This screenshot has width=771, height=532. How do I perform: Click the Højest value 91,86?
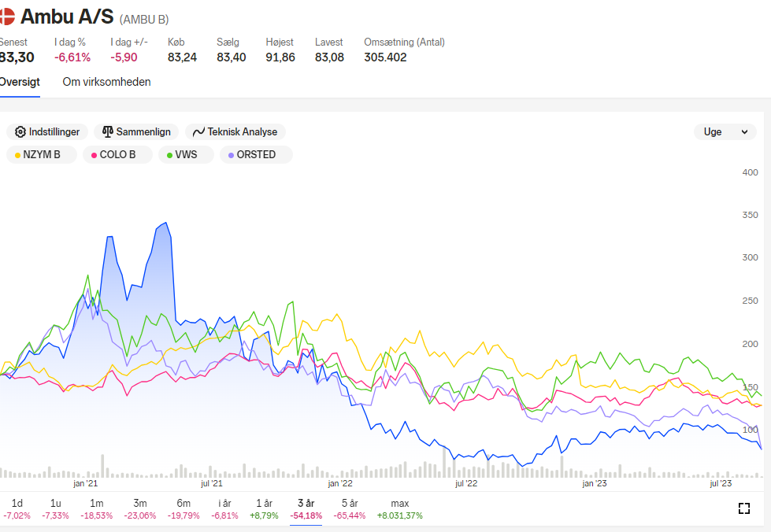[280, 57]
